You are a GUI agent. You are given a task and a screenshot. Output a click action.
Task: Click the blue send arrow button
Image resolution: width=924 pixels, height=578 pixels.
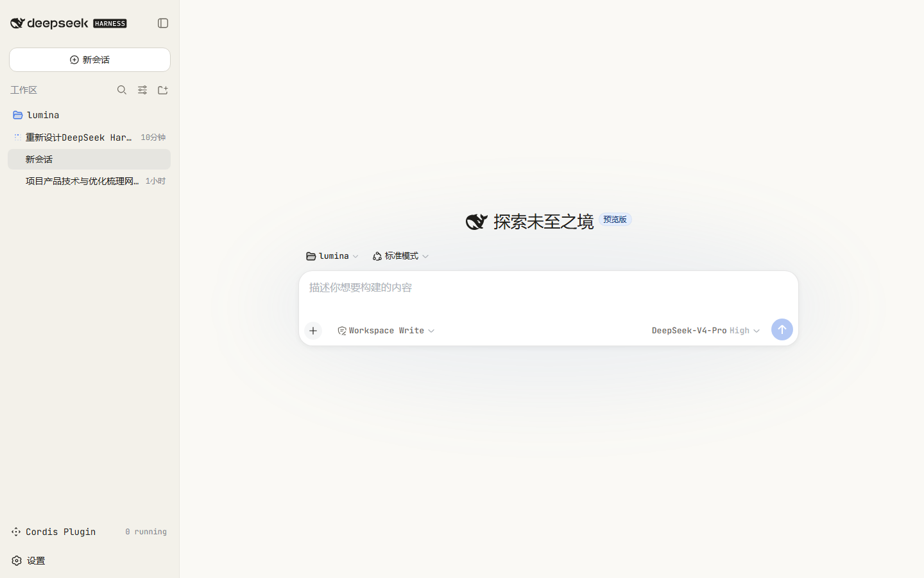(782, 329)
